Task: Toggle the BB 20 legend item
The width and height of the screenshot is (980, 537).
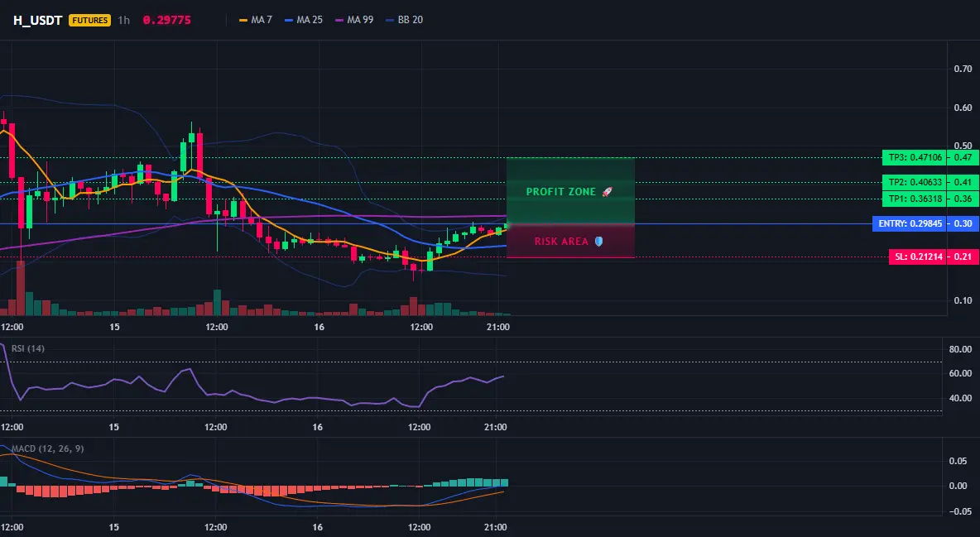Action: pyautogui.click(x=405, y=20)
